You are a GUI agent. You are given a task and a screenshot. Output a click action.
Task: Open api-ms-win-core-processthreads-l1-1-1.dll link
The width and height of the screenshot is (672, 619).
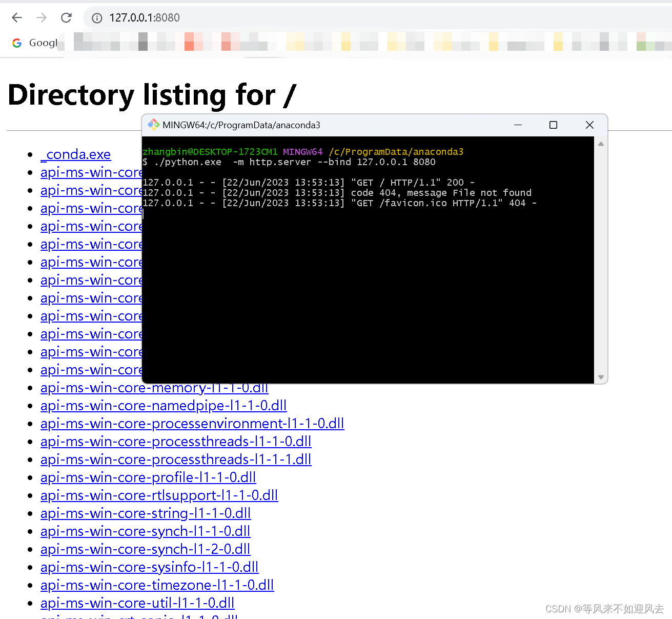(176, 460)
